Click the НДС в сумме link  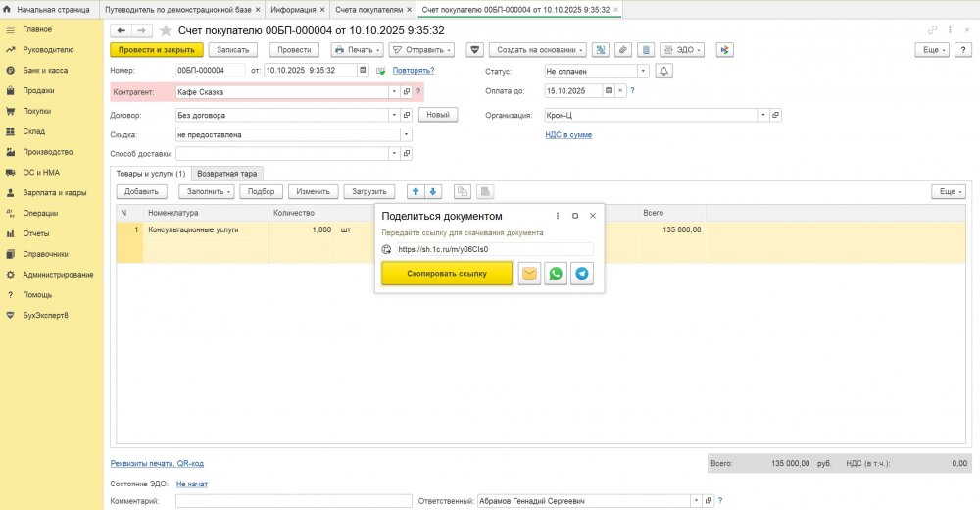pos(568,135)
